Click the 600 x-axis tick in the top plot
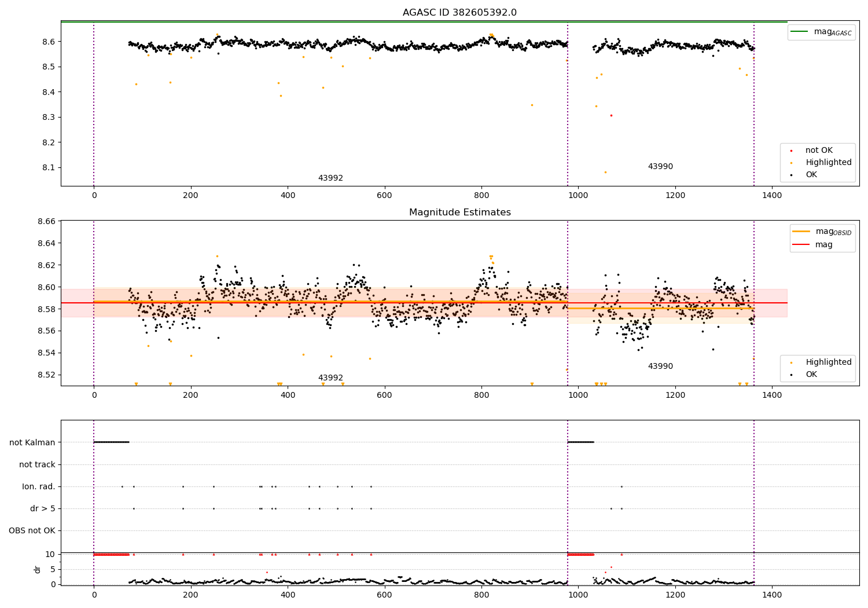 point(384,196)
